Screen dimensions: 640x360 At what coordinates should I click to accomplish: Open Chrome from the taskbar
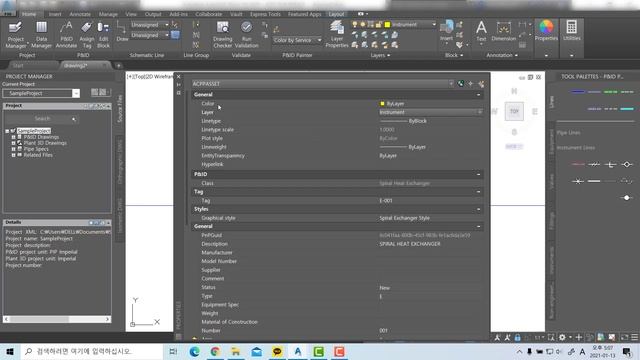point(215,351)
